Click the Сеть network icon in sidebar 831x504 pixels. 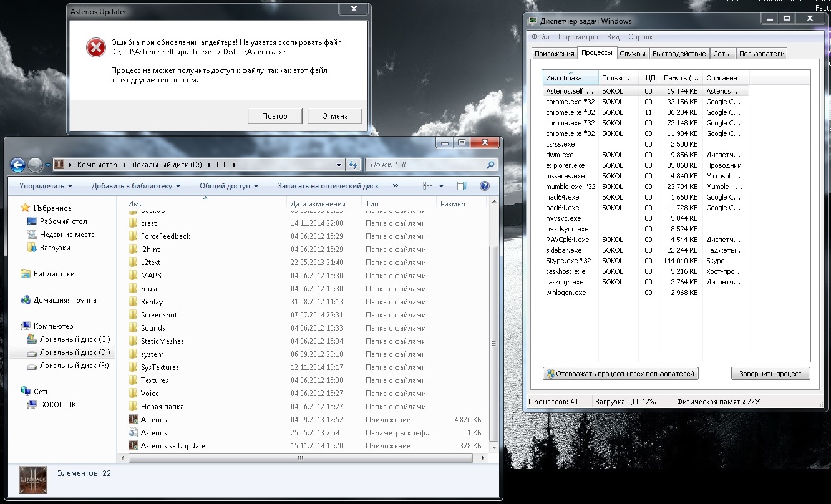click(25, 391)
